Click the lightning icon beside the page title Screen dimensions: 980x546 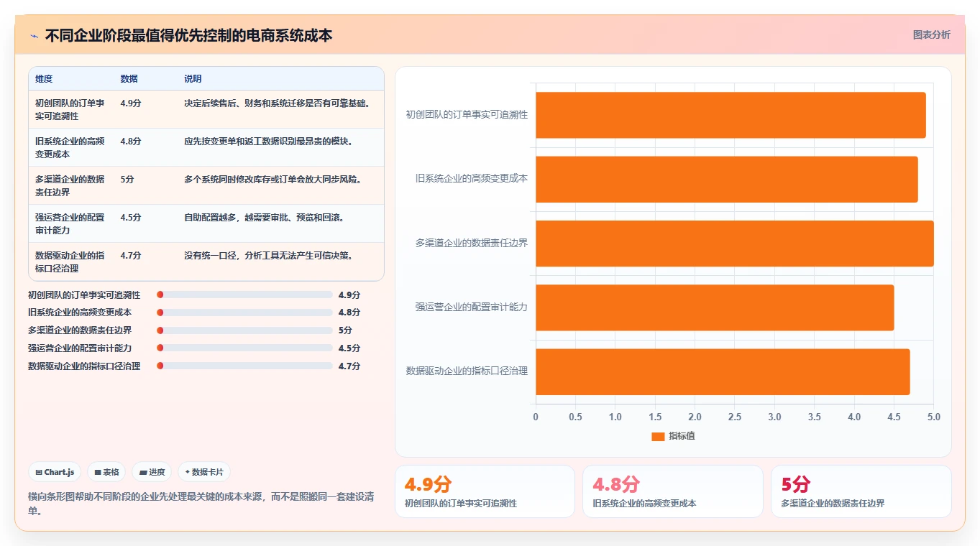[x=35, y=35]
